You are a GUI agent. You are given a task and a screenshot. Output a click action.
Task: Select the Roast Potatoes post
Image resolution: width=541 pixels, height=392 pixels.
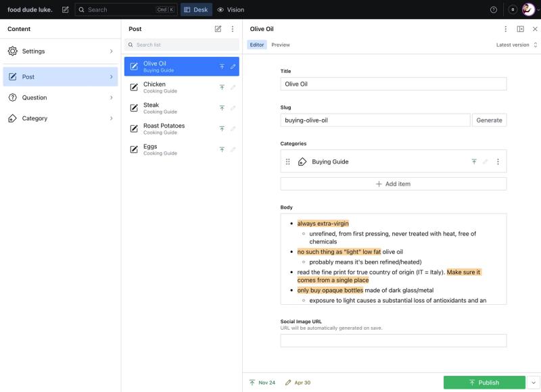(181, 128)
